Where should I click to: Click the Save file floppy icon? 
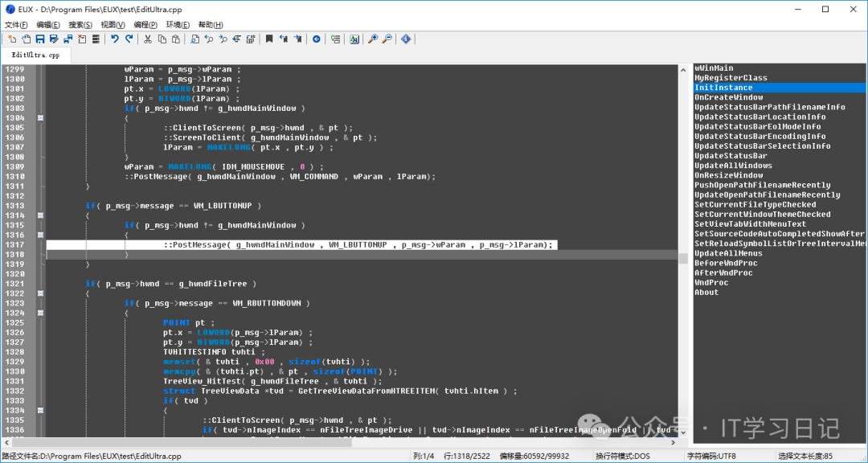pyautogui.click(x=40, y=39)
